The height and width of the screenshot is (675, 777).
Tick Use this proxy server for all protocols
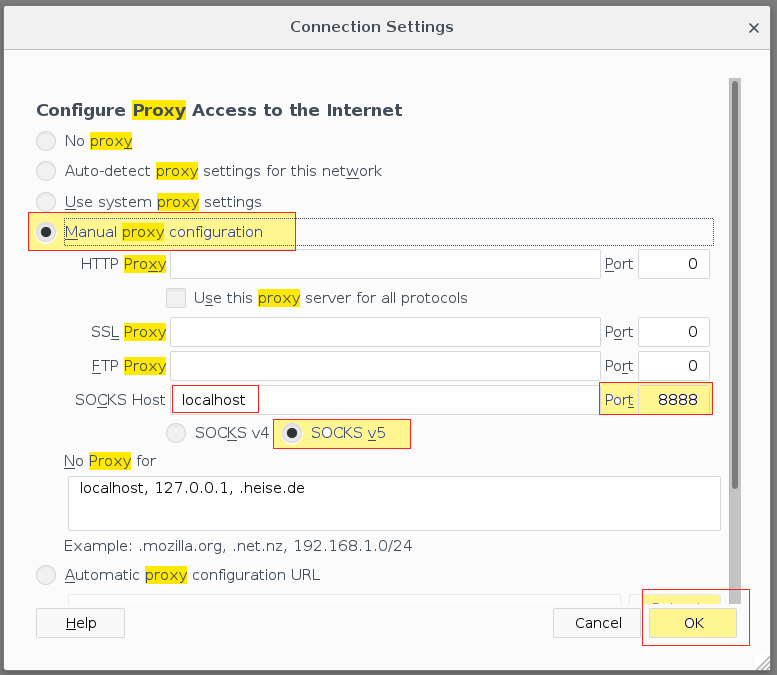click(176, 298)
